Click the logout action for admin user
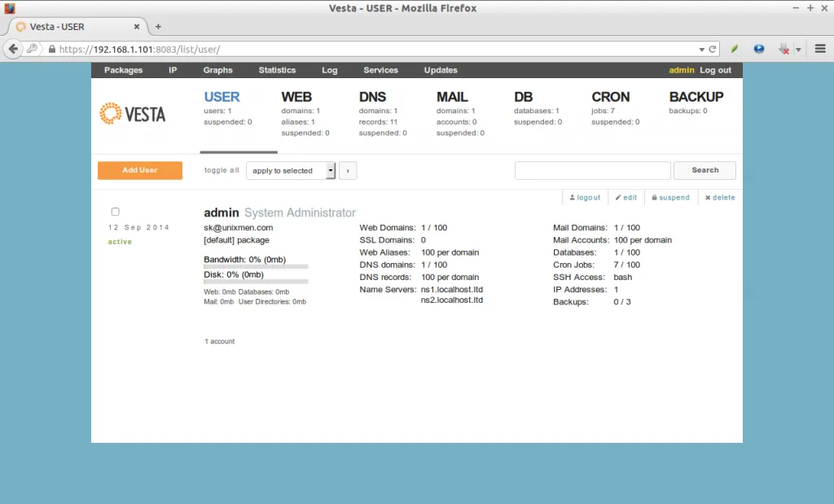Image resolution: width=834 pixels, height=504 pixels. (x=585, y=197)
